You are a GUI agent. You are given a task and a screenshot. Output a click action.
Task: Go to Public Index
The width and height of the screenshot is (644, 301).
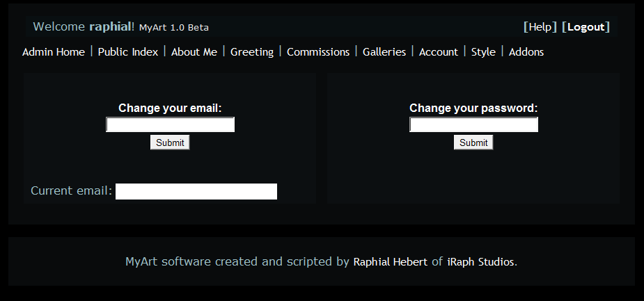128,52
